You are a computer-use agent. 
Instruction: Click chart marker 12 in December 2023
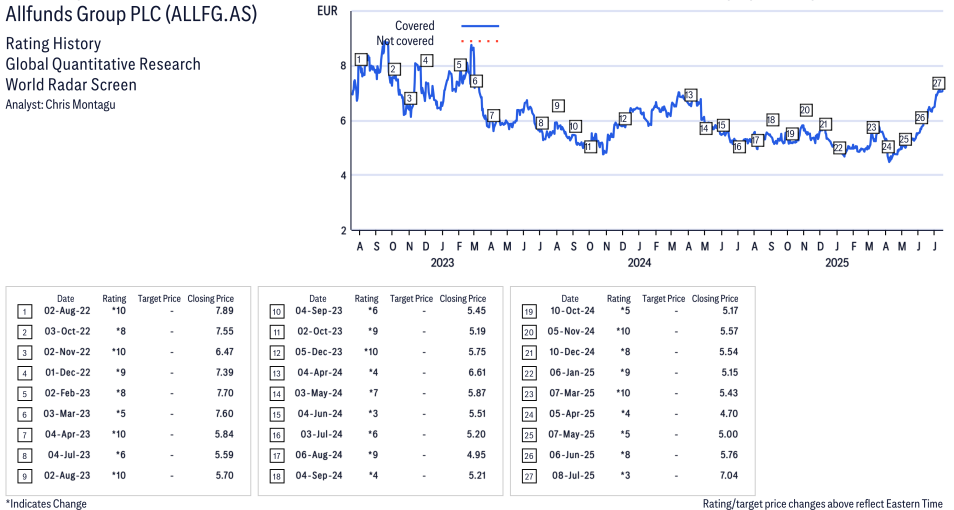624,119
